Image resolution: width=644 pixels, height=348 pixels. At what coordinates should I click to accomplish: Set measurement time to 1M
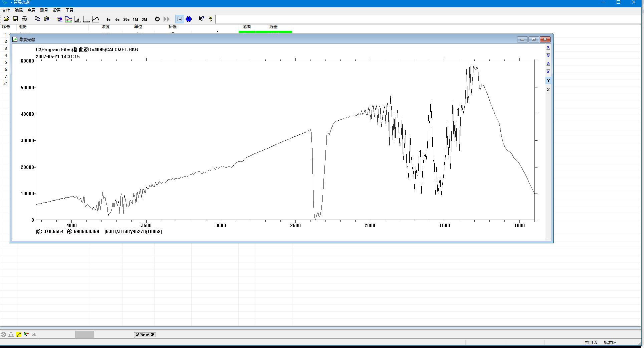click(x=135, y=19)
